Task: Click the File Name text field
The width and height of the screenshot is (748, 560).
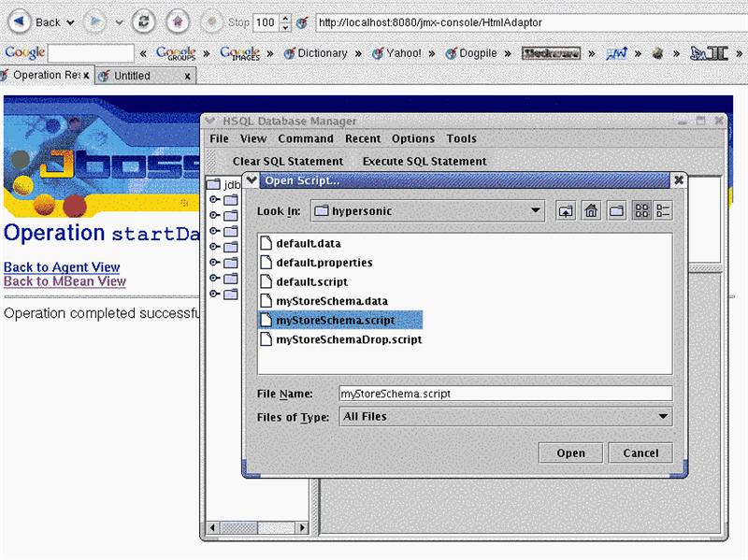Action: (x=505, y=394)
